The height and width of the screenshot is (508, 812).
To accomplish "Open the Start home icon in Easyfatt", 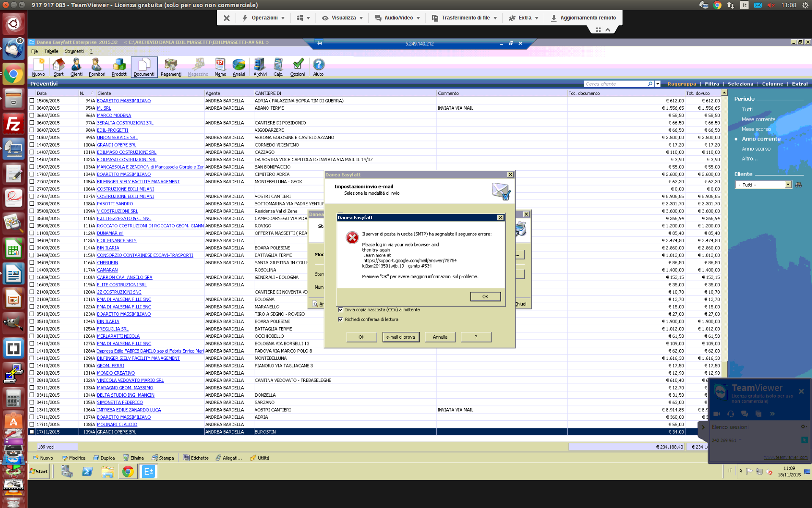I will tap(58, 67).
